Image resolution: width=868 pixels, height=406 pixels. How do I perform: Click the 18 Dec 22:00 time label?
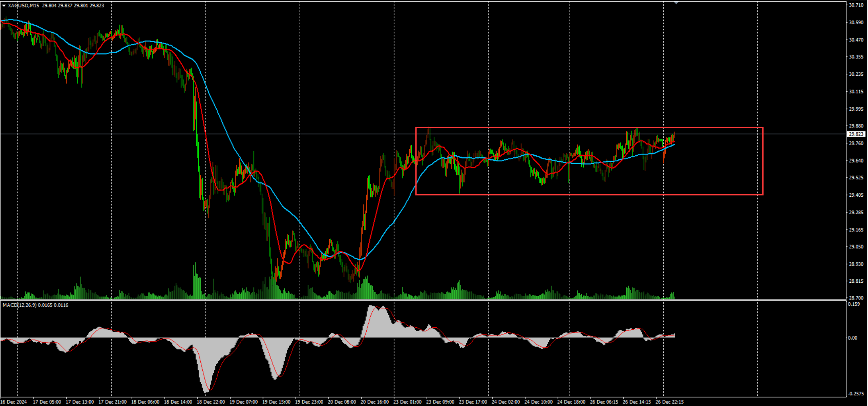(211, 402)
